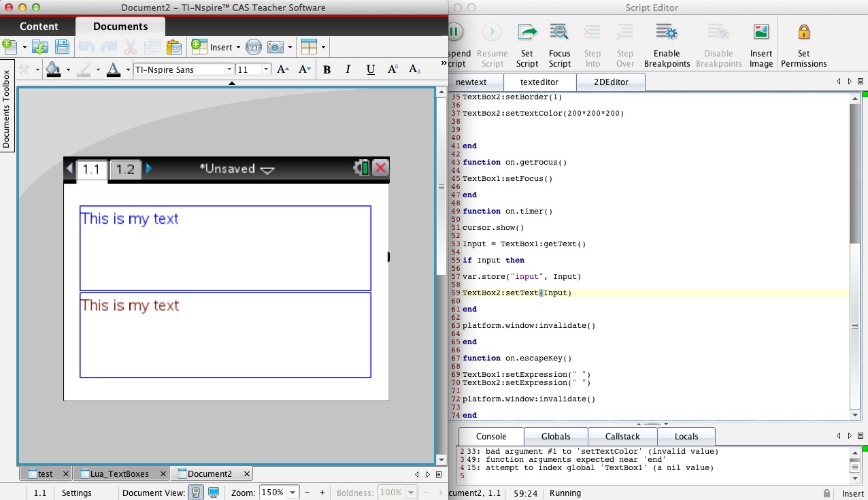This screenshot has height=500, width=868.
Task: Switch to handheld document view
Action: pyautogui.click(x=196, y=493)
